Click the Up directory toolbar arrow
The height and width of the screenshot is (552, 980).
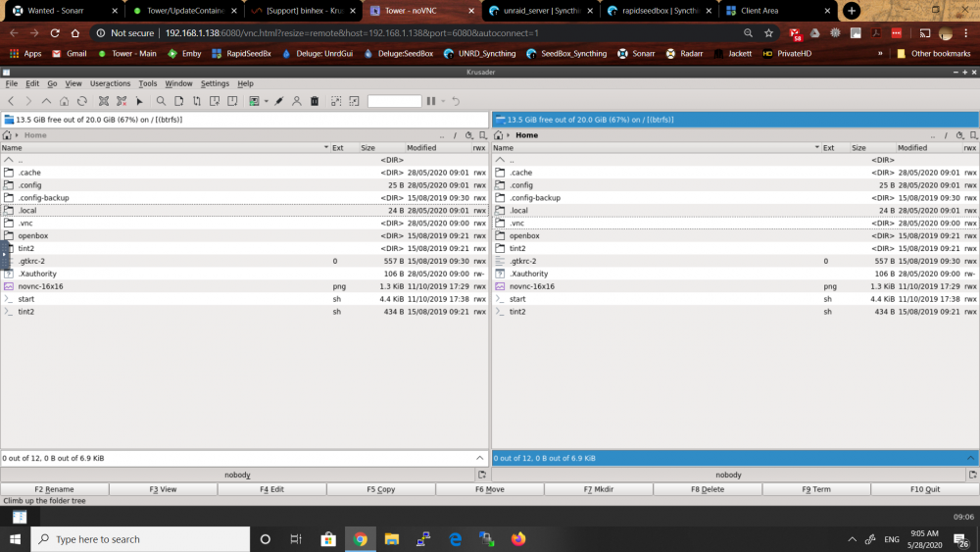(x=46, y=101)
